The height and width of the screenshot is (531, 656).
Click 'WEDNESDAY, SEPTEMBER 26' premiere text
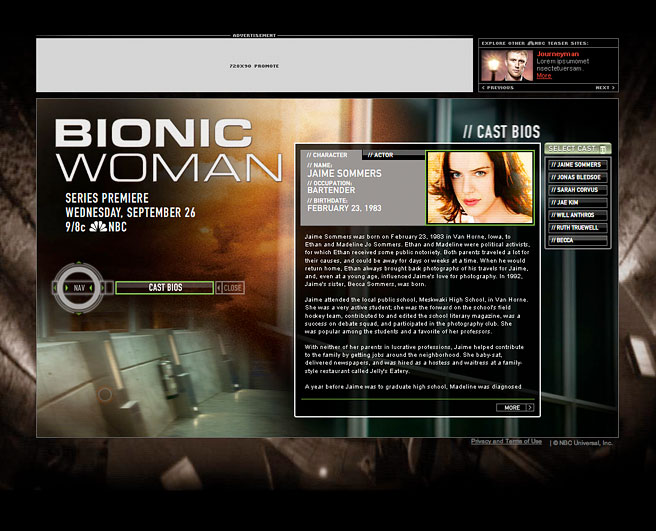(x=130, y=212)
